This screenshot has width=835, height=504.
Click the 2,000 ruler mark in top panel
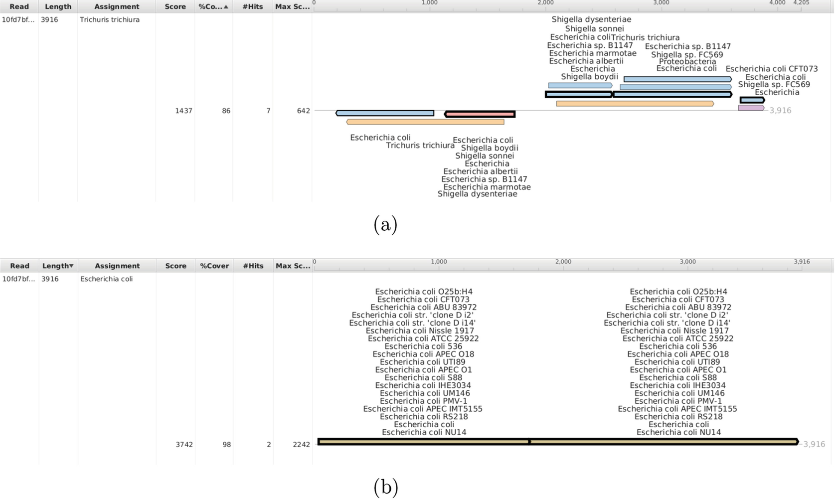[545, 3]
